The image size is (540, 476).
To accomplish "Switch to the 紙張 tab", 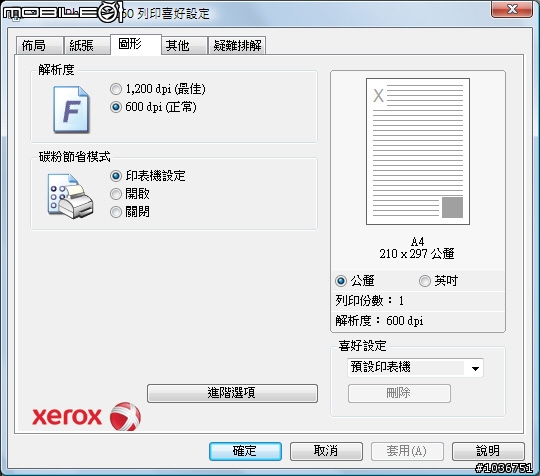I will pyautogui.click(x=86, y=45).
